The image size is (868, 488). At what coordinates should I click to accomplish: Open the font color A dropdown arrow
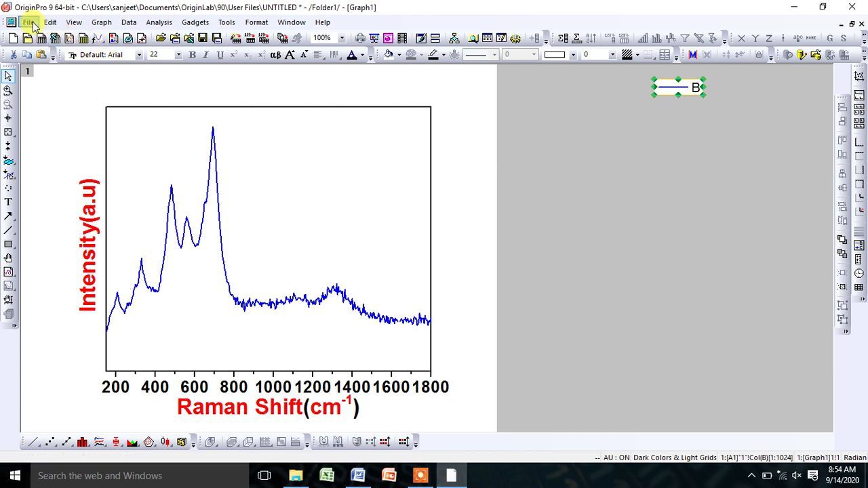[x=362, y=55]
